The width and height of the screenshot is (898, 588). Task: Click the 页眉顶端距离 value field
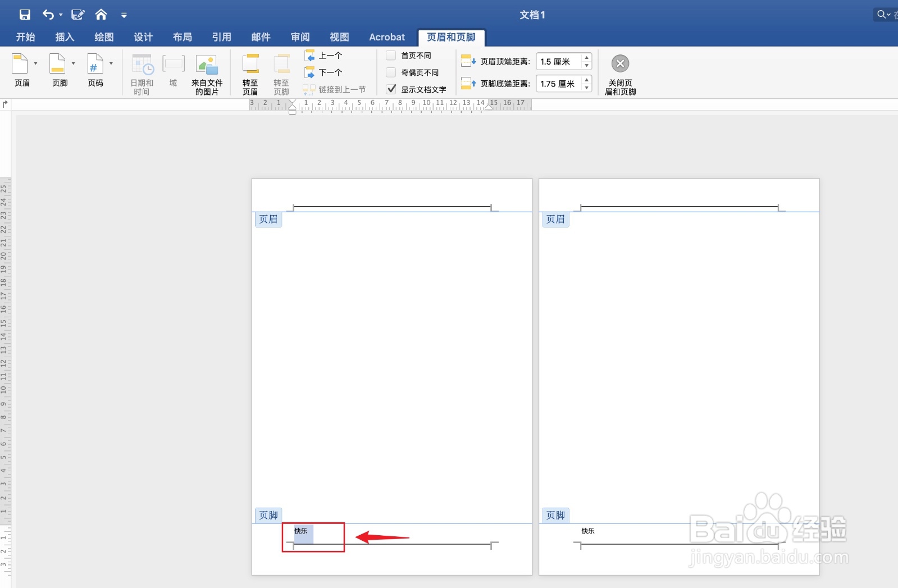point(558,61)
